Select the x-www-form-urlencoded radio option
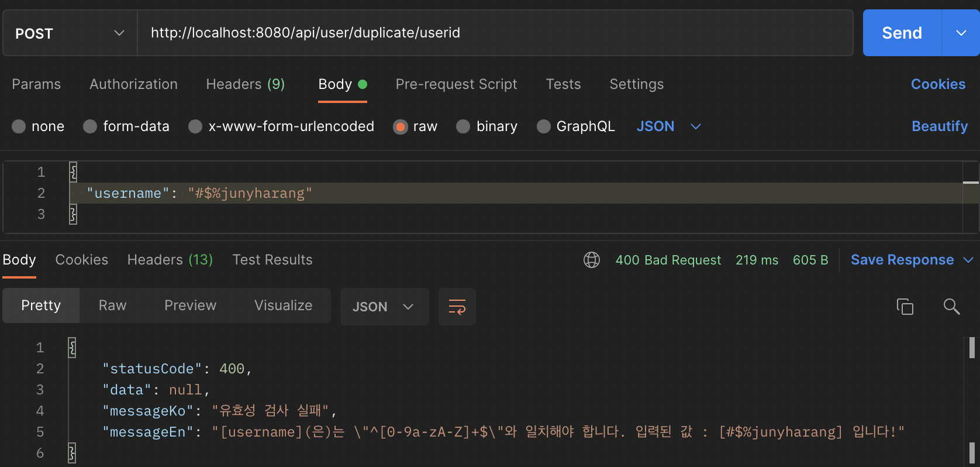This screenshot has height=467, width=980. click(x=195, y=126)
